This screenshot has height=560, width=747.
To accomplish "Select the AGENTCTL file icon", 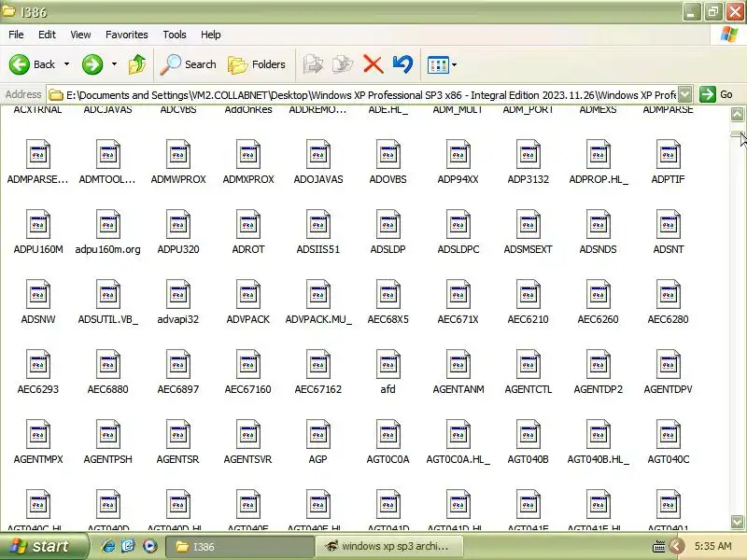I will [528, 364].
